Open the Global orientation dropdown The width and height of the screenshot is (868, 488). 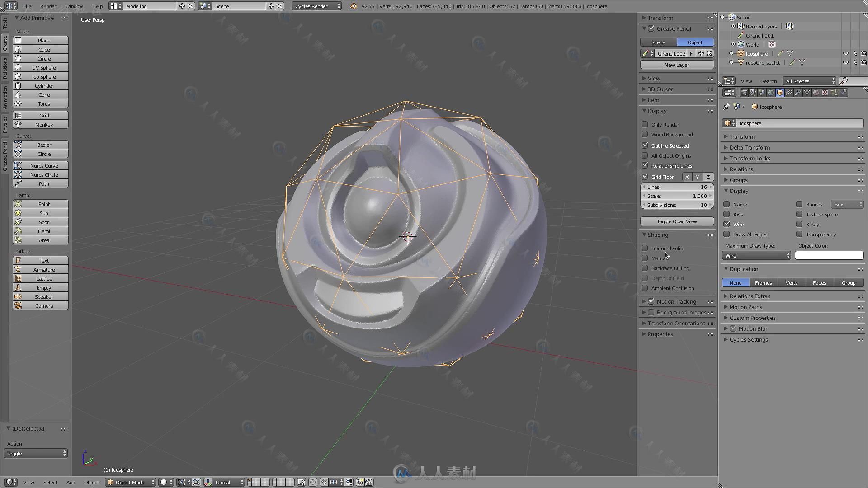pyautogui.click(x=229, y=482)
